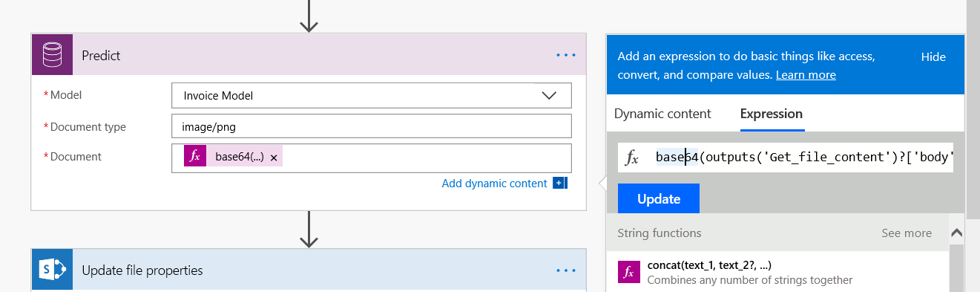Image resolution: width=980 pixels, height=292 pixels.
Task: Open the Learn more link
Action: tap(806, 75)
